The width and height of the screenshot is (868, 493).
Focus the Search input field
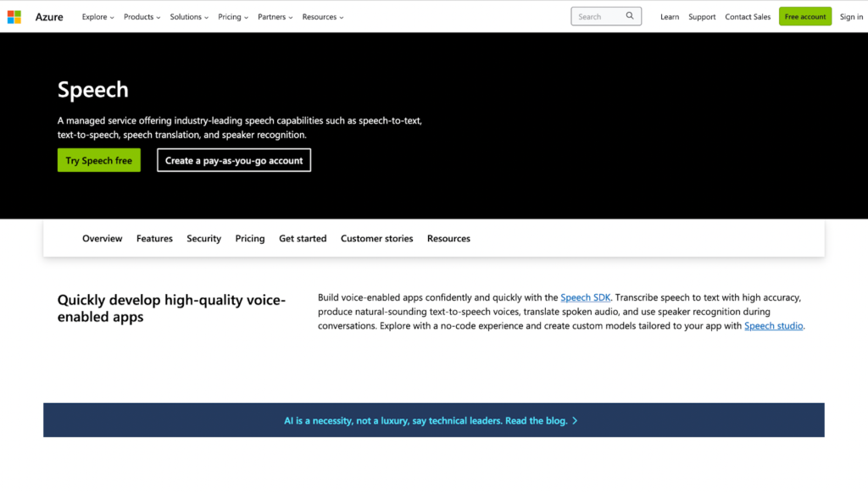[x=605, y=17]
